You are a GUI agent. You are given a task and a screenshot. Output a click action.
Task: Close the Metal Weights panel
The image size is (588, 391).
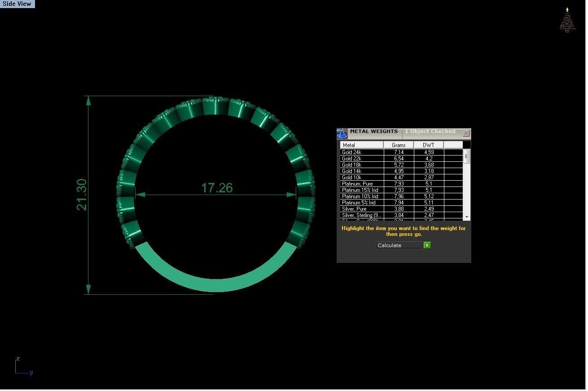click(466, 133)
